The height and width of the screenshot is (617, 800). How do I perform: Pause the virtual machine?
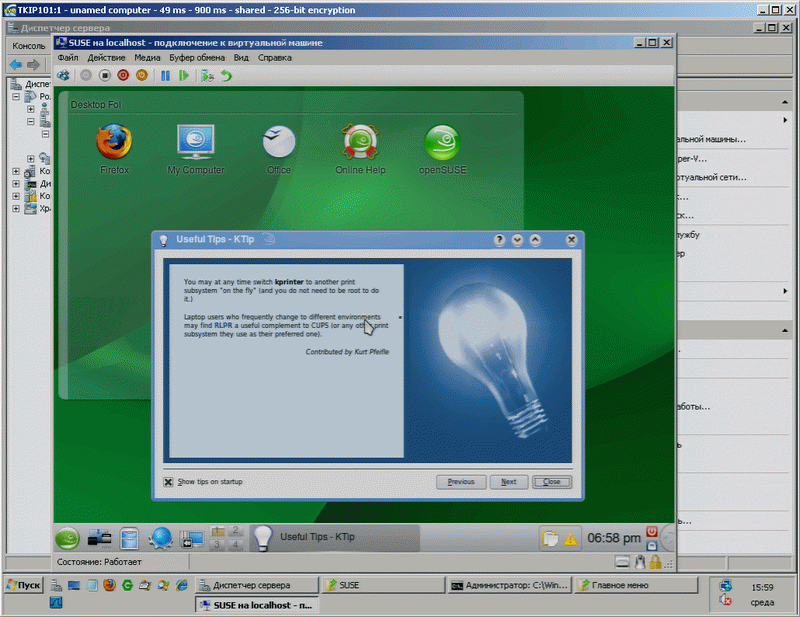(165, 76)
